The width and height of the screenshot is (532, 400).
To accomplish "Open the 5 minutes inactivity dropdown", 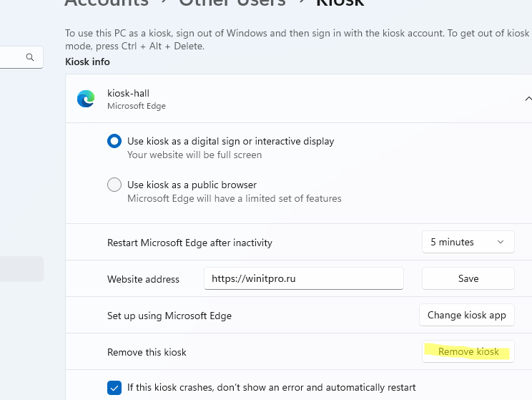I will coord(468,242).
